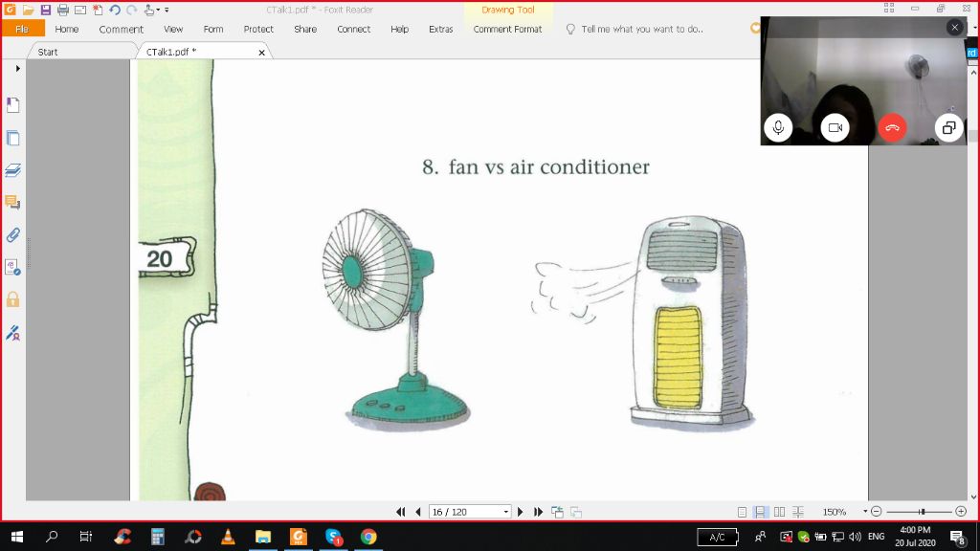Save the document with the purple disk icon
This screenshot has width=980, height=551.
[x=46, y=10]
